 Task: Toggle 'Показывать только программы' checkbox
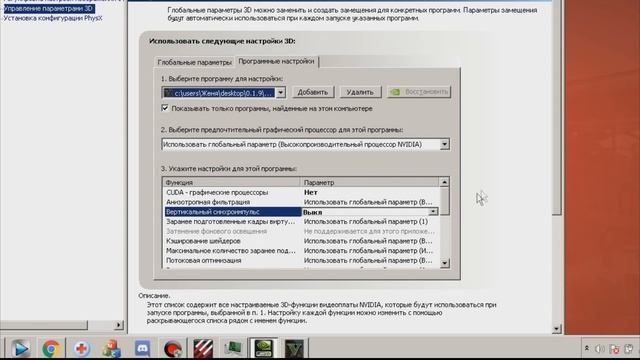point(165,108)
